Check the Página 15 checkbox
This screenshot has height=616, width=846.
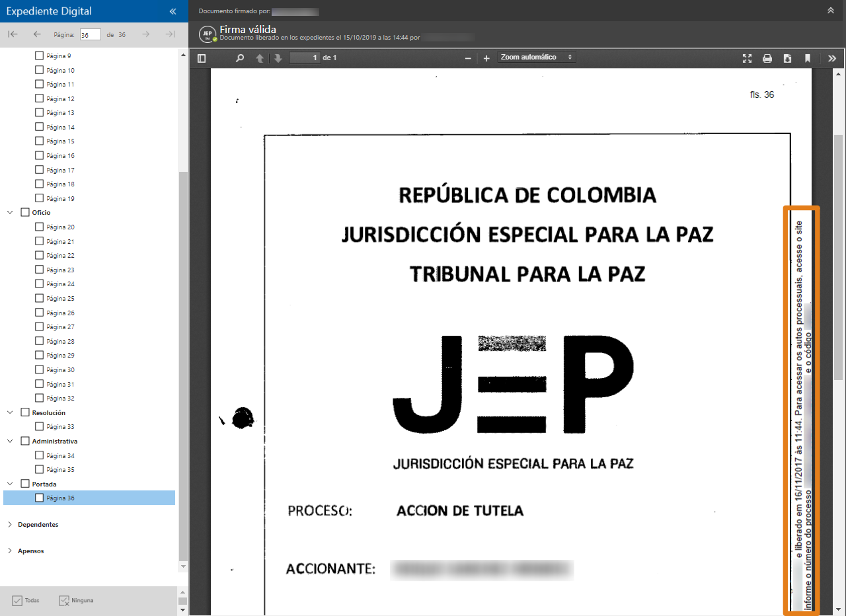tap(39, 141)
